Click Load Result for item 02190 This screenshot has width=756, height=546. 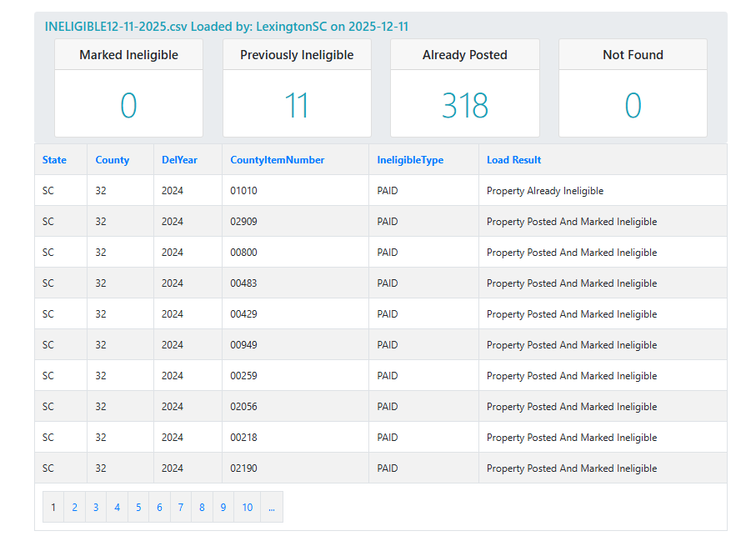572,468
